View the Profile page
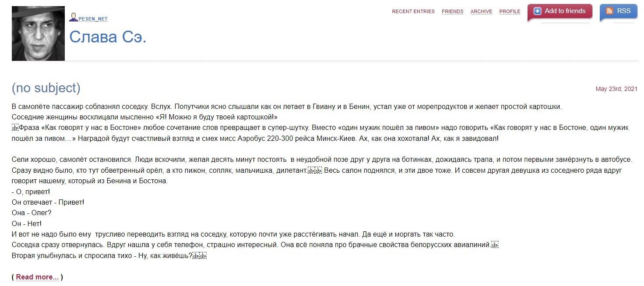The image size is (644, 286). pos(510,12)
